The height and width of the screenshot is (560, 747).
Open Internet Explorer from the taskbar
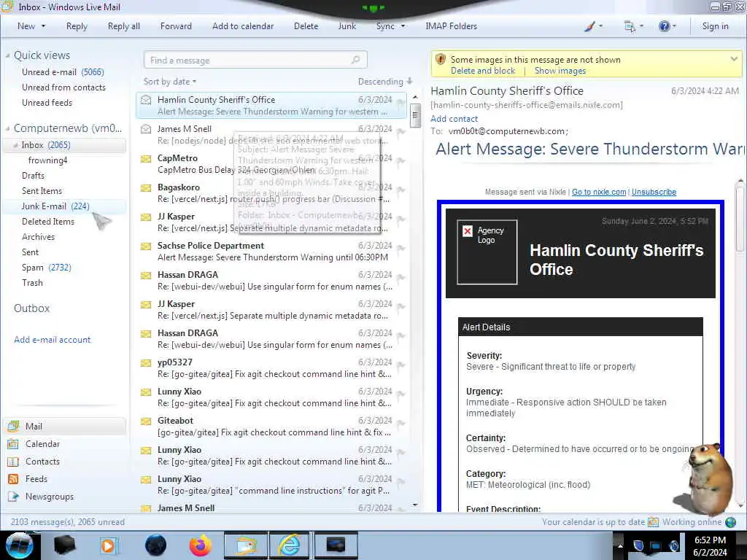(x=289, y=545)
